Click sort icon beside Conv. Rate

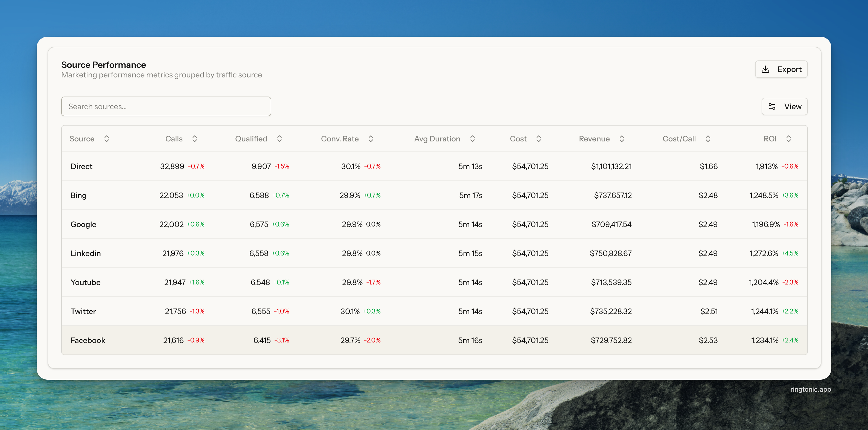(371, 139)
